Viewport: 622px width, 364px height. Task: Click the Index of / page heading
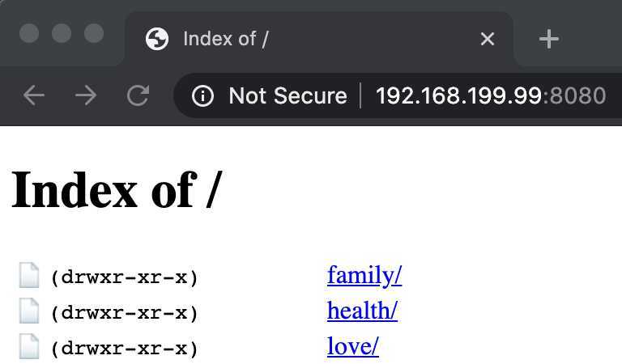tap(117, 190)
